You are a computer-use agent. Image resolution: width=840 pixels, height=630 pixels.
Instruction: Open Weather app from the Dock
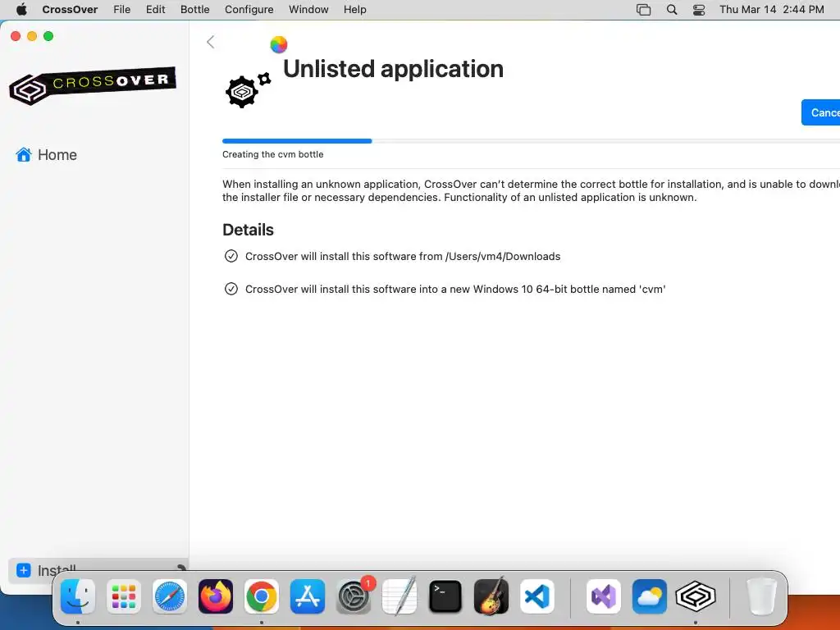pos(650,596)
